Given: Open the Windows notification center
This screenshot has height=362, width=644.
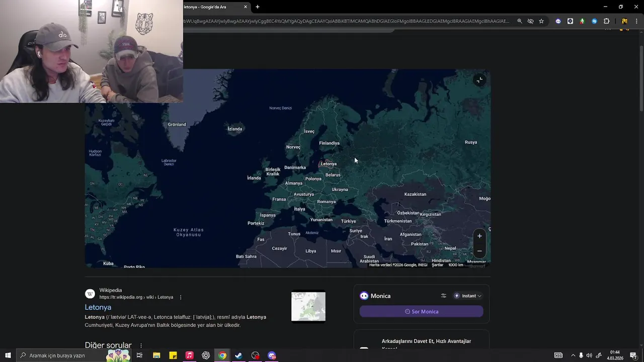Looking at the screenshot, I should pos(633,355).
